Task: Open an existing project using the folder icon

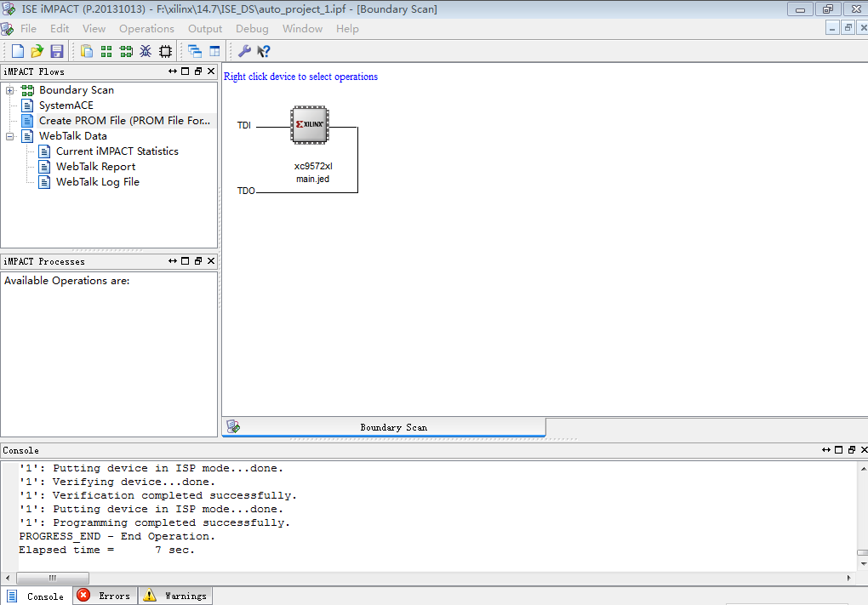Action: 37,50
